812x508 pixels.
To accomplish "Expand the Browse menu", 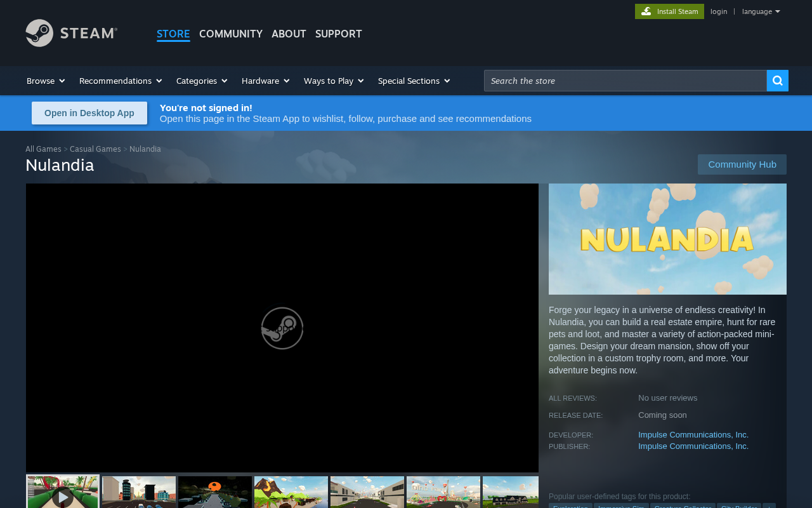I will (44, 81).
